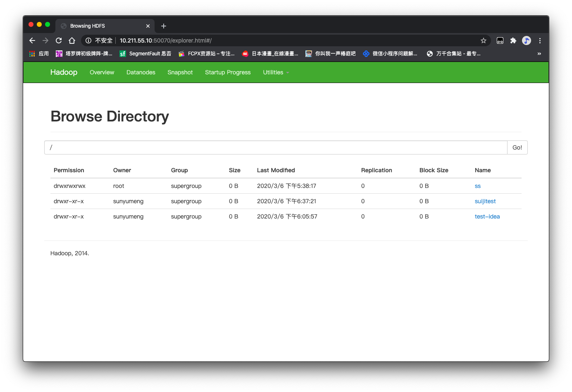The image size is (572, 392).
Task: Click the 2020/3/6 下午6:37:21 timestamp
Action: pos(286,201)
